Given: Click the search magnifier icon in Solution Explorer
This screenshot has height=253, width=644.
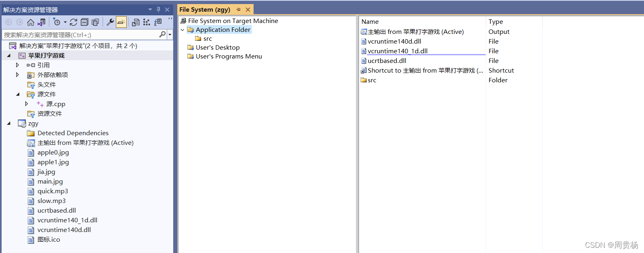Looking at the screenshot, I should [x=162, y=35].
